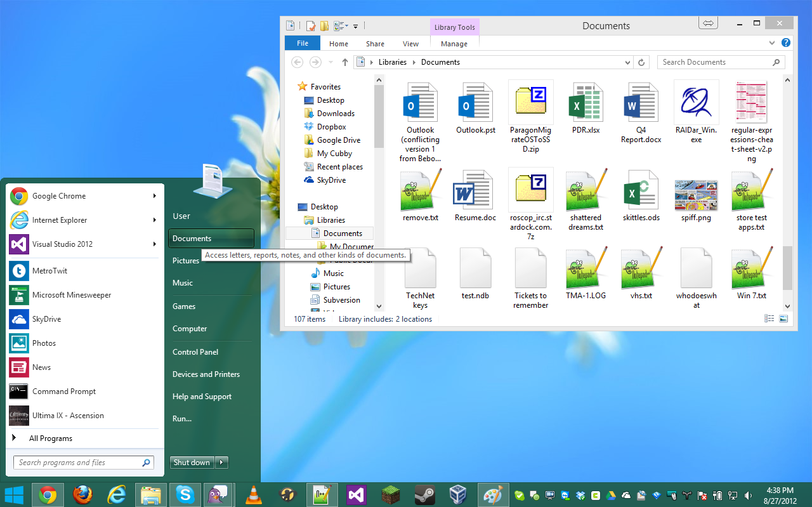Click the back navigation arrow
Viewport: 812px width, 507px height.
297,62
